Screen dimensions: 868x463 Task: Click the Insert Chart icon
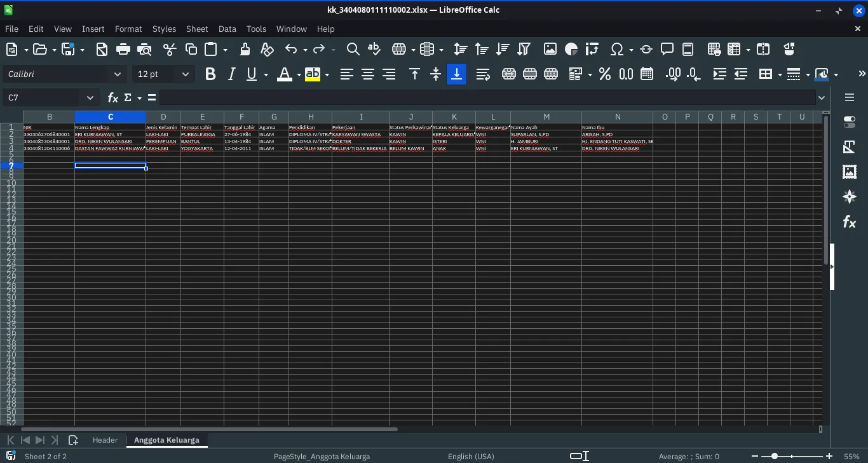571,49
